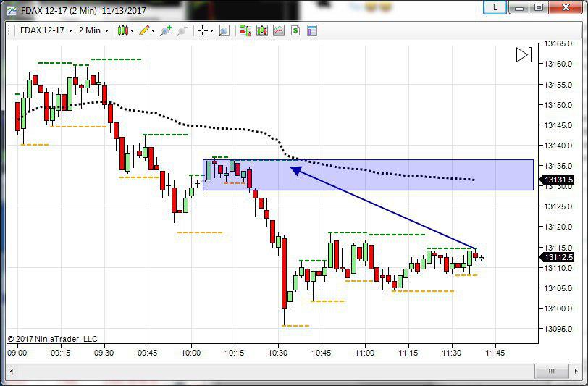
Task: Open the data box magnifier icon
Action: coord(224,30)
